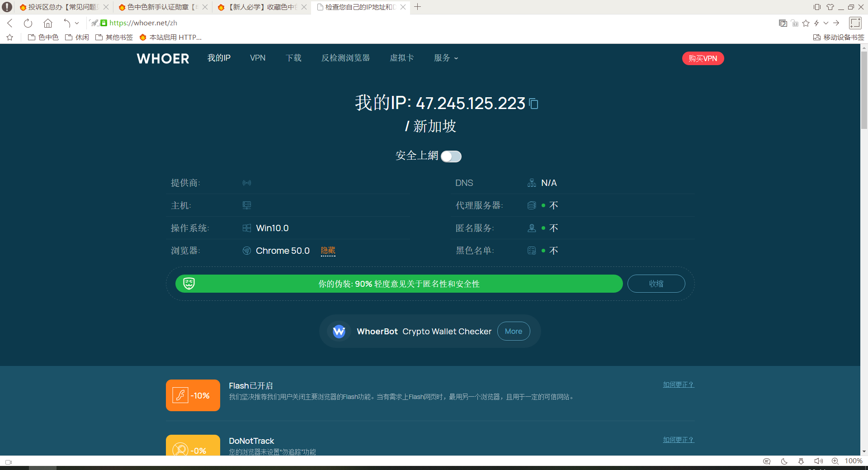Open the 休闲 bookmark folder
Viewport: 868px width, 470px height.
click(77, 38)
